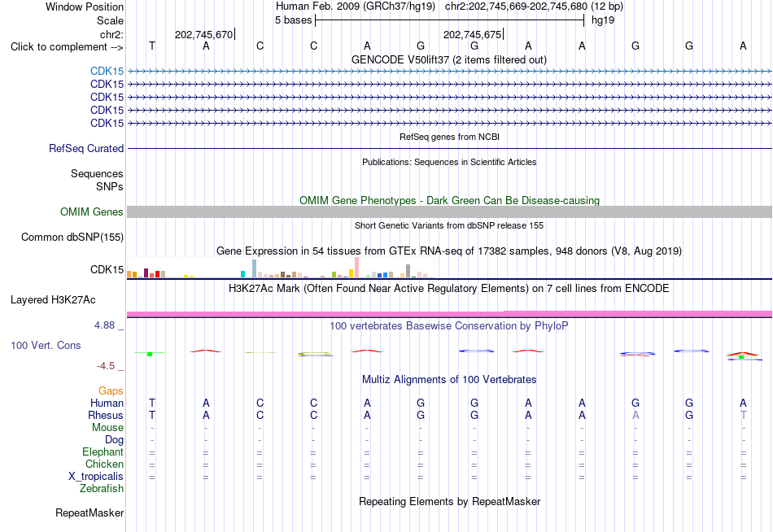Click the Chicken alignment row label
This screenshot has height=532, width=773.
104,464
